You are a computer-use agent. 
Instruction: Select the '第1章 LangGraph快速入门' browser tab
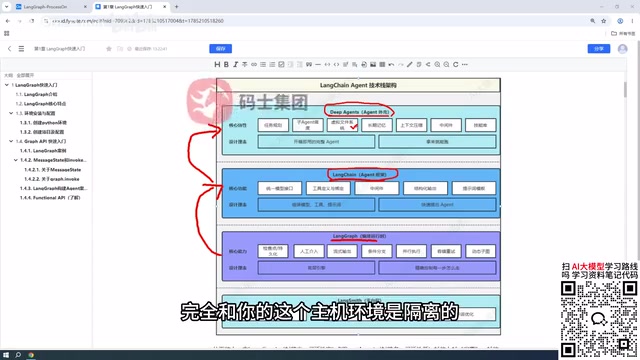pos(130,7)
